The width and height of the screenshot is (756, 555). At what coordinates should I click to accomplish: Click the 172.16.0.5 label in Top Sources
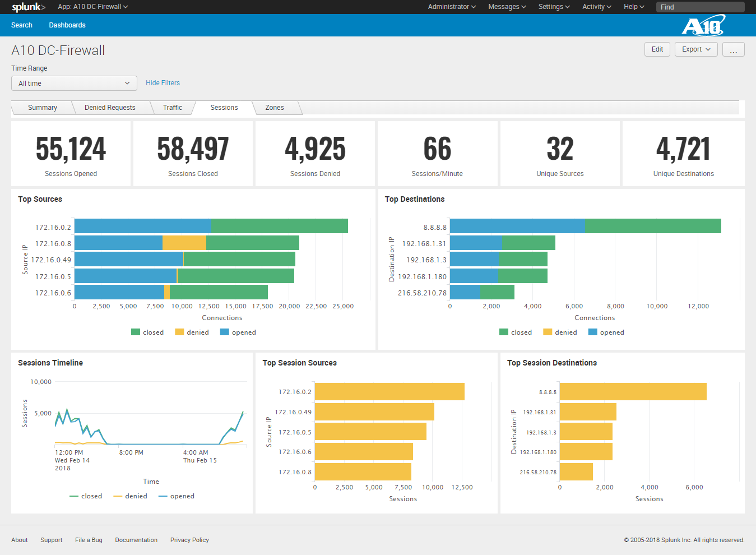(53, 276)
